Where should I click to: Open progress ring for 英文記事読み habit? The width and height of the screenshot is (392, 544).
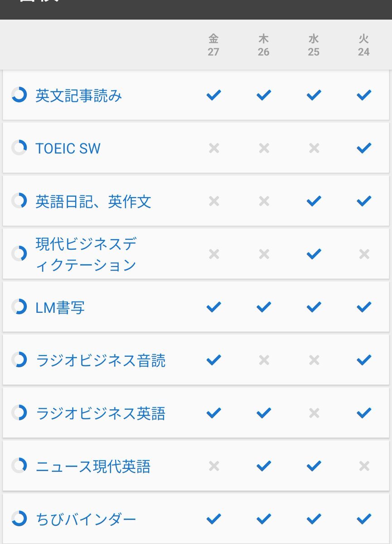click(19, 95)
